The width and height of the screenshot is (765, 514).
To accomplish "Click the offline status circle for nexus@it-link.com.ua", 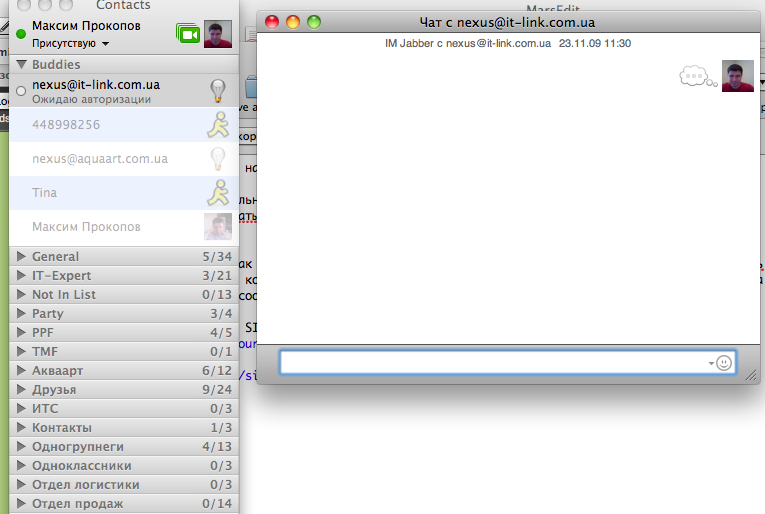I will (x=21, y=91).
